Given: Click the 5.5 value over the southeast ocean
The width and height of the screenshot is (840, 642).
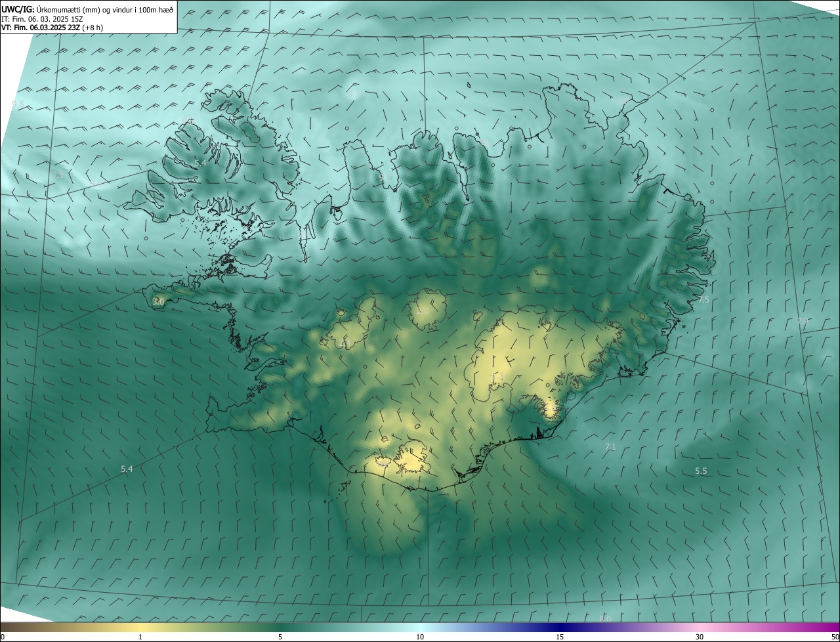Looking at the screenshot, I should (x=701, y=471).
